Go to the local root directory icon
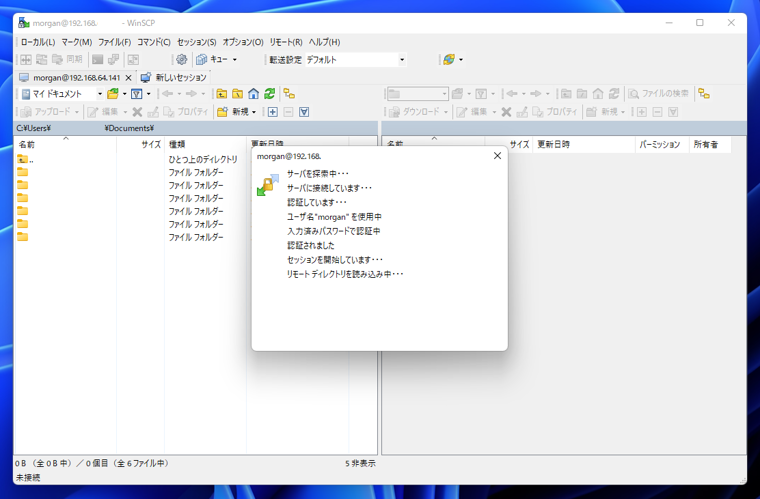This screenshot has height=499, width=760. (x=238, y=94)
